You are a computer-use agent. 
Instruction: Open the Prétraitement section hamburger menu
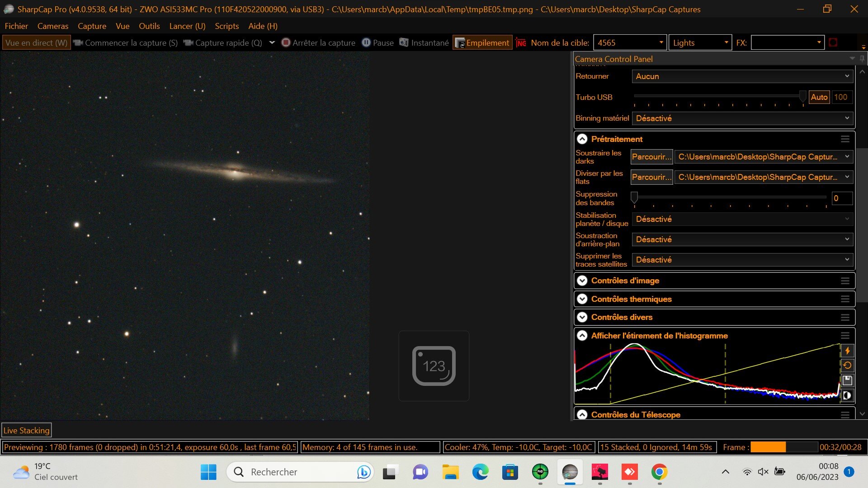(x=845, y=139)
